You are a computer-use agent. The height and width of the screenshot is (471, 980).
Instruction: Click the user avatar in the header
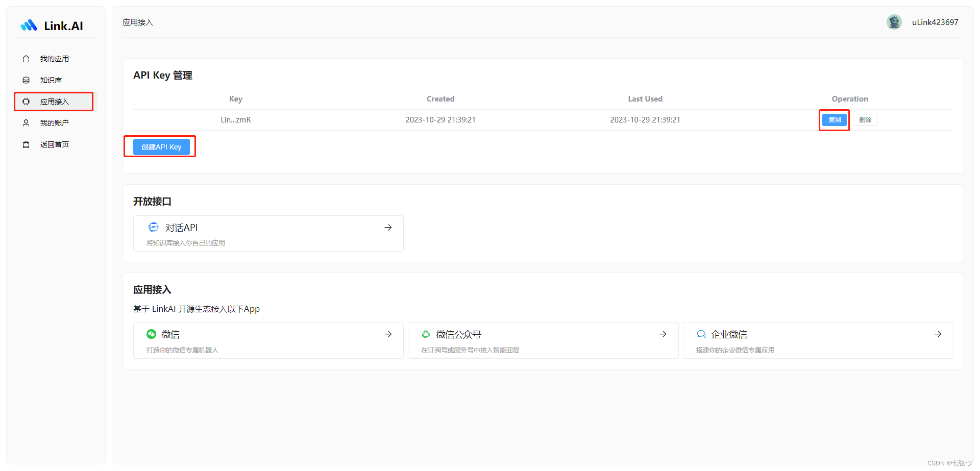(x=894, y=22)
